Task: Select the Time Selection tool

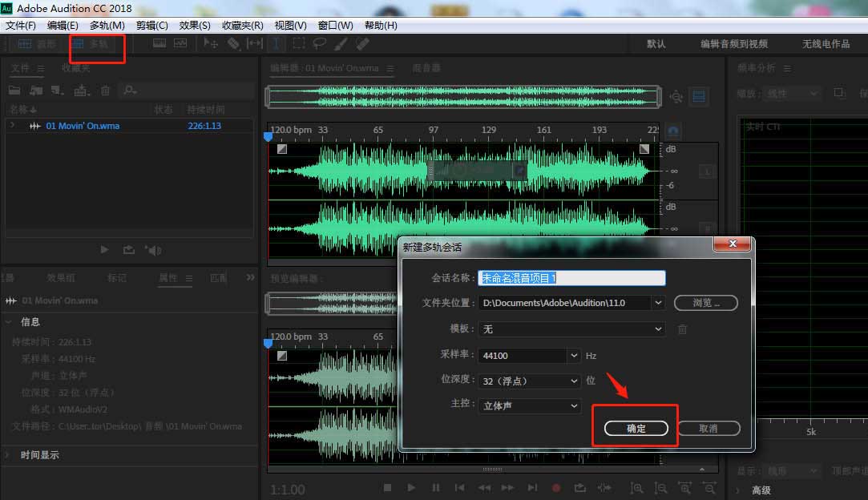Action: pos(276,43)
